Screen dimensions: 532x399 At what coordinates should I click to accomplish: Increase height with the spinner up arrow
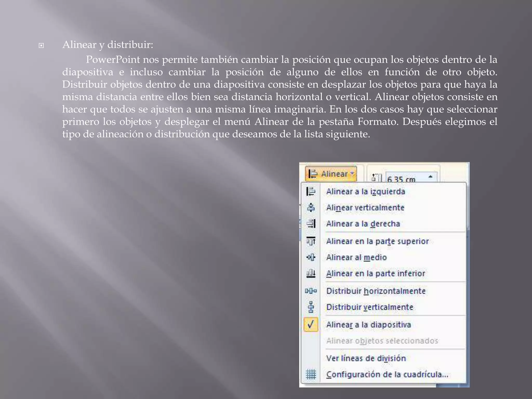click(x=430, y=176)
